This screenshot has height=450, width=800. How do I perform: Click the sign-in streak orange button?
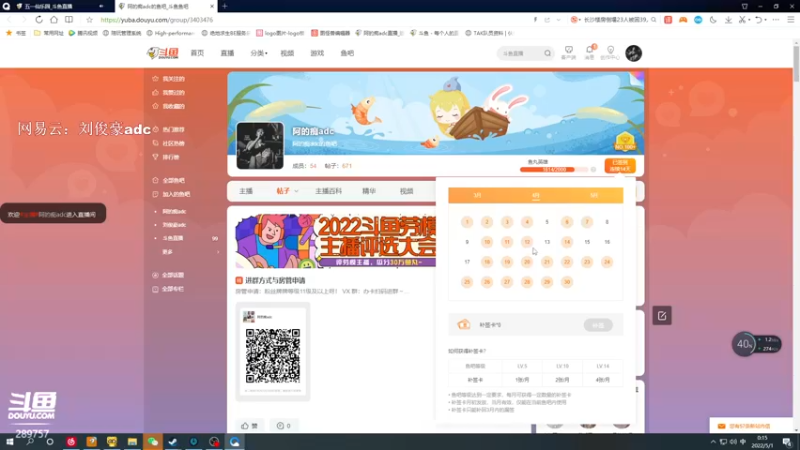tap(620, 166)
